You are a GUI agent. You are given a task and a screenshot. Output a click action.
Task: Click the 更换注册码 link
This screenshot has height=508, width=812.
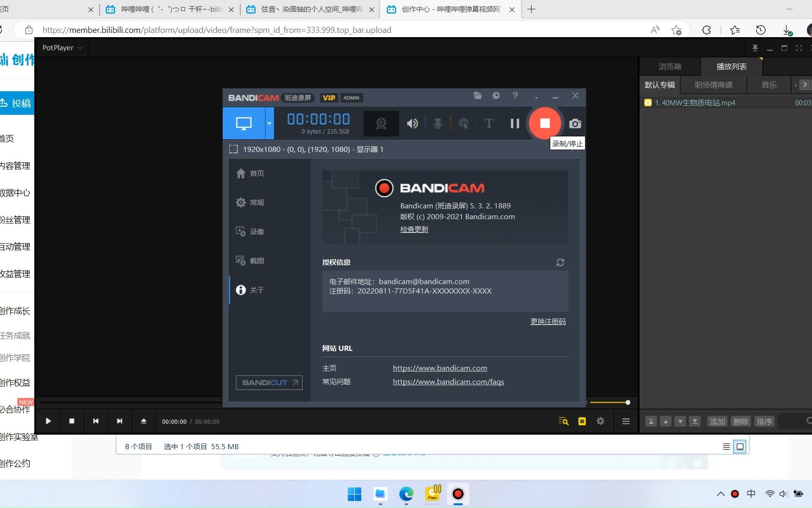(x=548, y=322)
